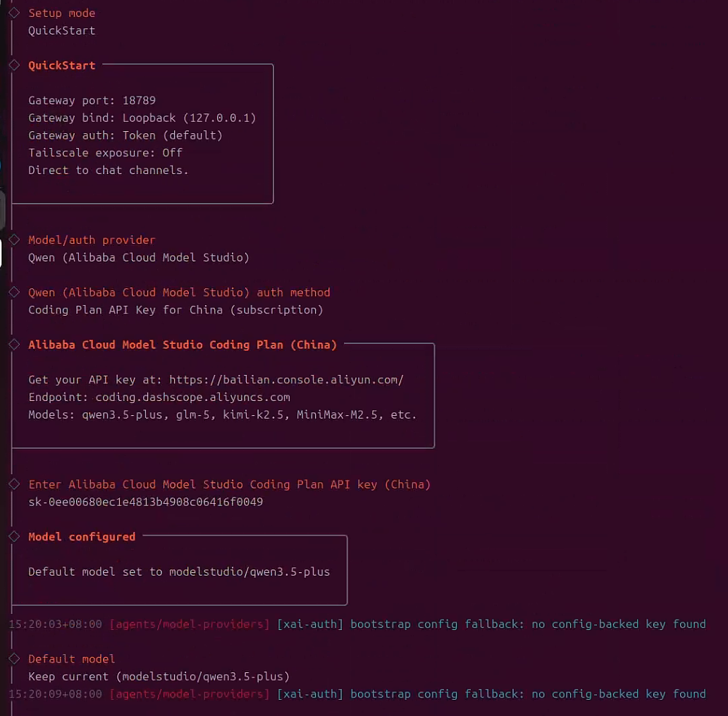Click the diamond beside Default model step

tap(13, 659)
